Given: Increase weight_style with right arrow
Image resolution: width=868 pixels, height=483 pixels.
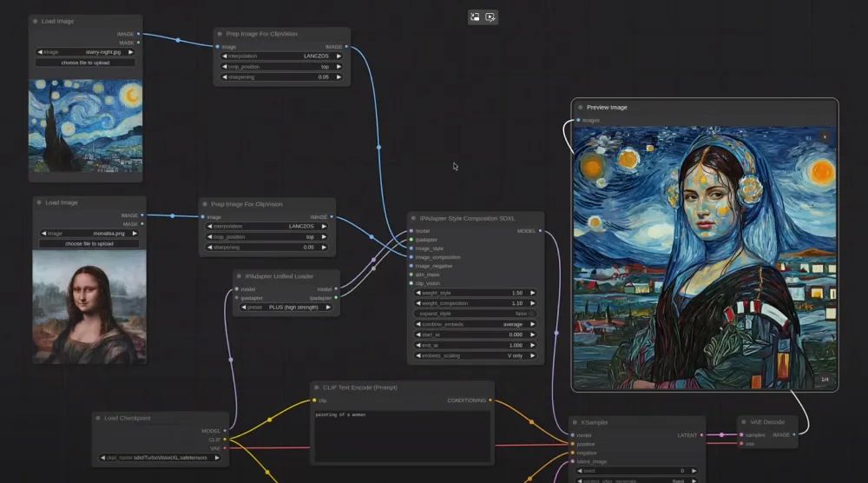Looking at the screenshot, I should (x=533, y=293).
